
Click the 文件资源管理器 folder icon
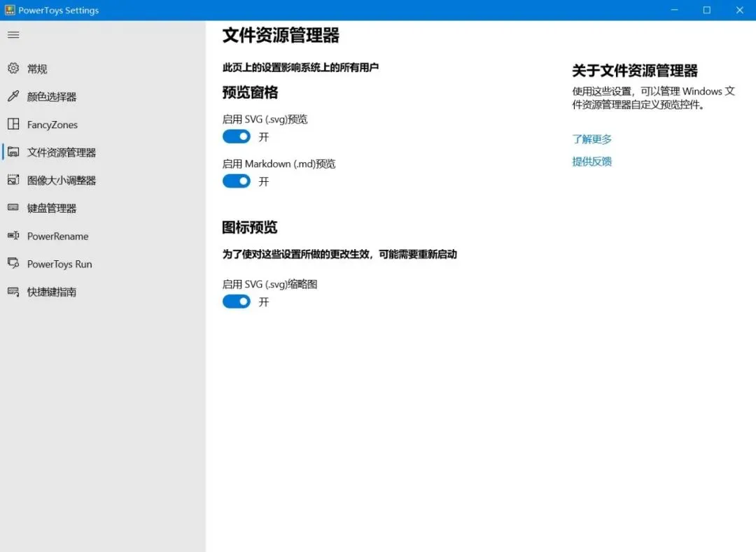[x=13, y=153]
